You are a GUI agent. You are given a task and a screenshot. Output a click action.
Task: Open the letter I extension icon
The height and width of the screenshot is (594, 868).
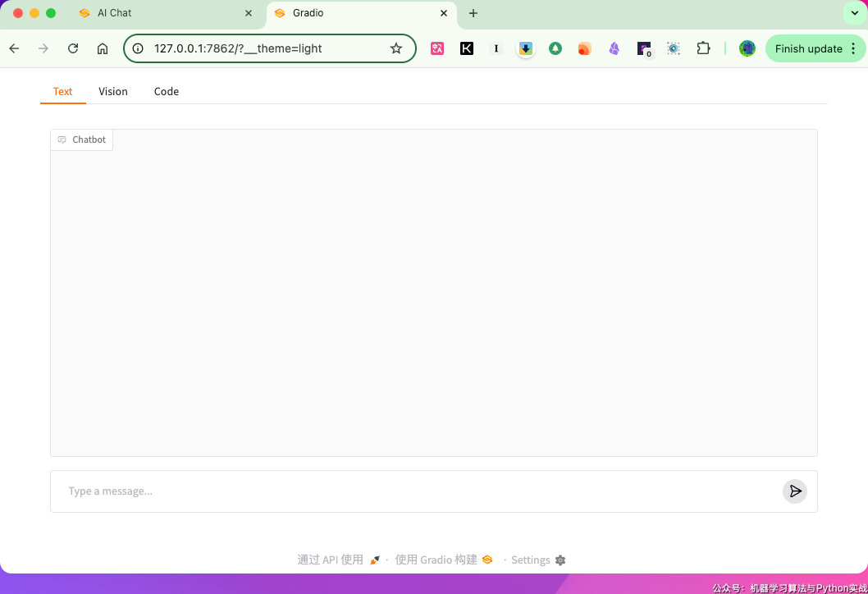pyautogui.click(x=496, y=48)
